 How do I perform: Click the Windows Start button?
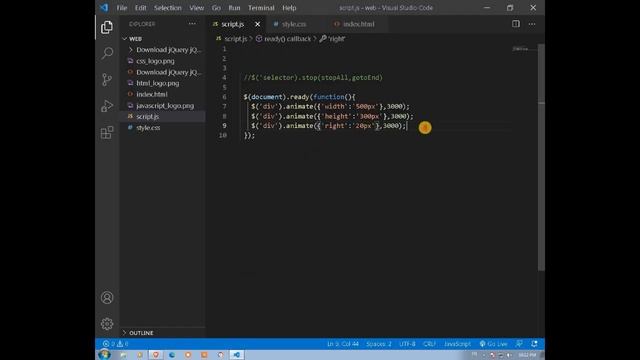104,355
